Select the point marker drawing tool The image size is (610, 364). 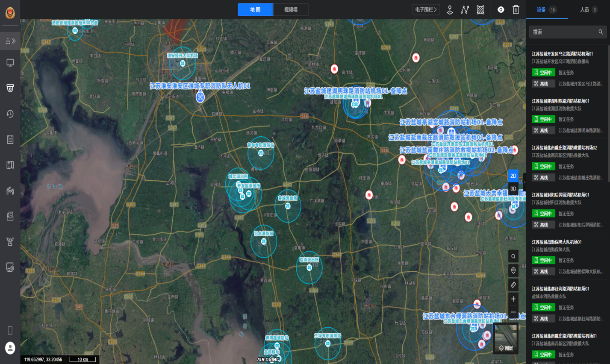pyautogui.click(x=450, y=10)
